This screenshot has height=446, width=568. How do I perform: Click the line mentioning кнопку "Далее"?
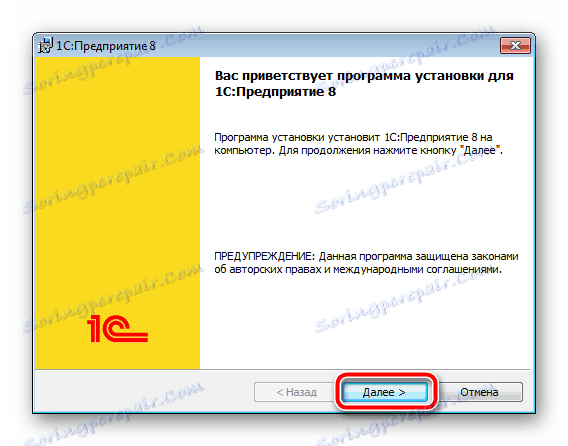pos(358,150)
